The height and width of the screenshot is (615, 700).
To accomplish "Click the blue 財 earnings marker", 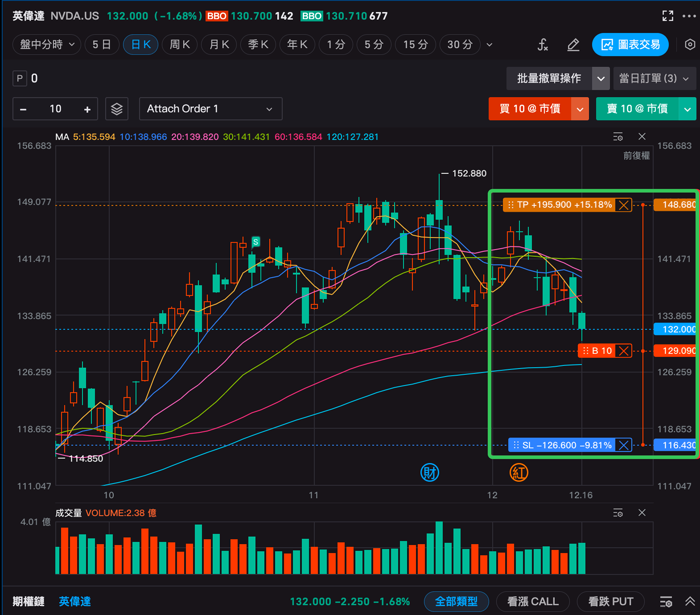I will coord(429,473).
